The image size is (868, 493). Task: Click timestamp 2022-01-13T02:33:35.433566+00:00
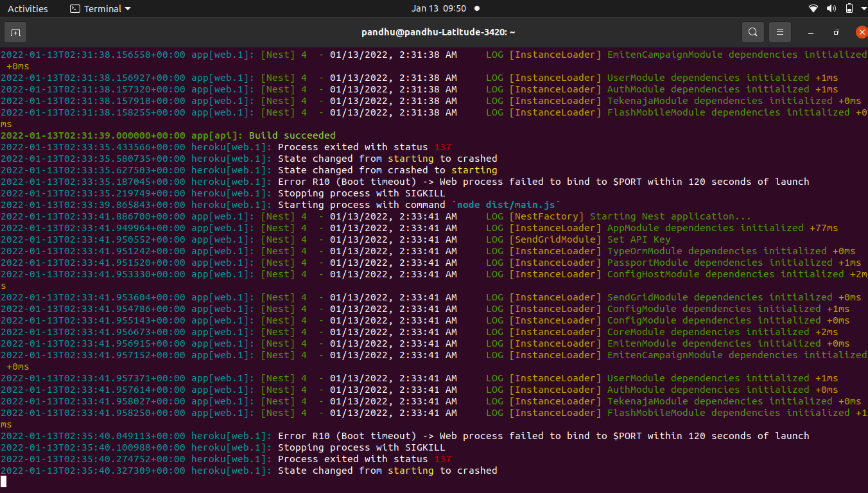[93, 147]
